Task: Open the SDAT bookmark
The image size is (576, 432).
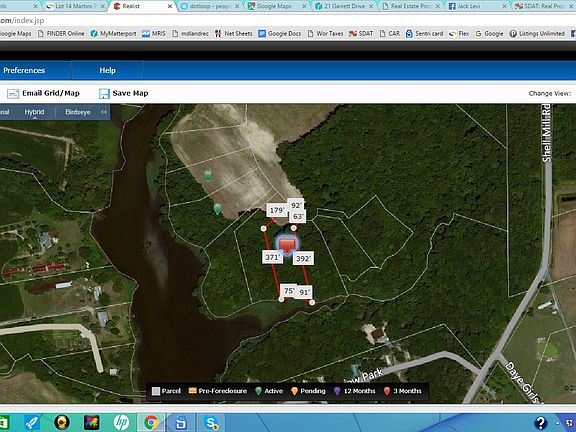Action: coord(361,33)
